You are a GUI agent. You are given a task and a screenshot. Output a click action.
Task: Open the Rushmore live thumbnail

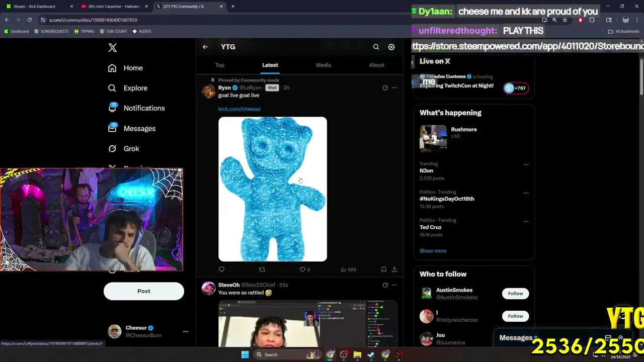(433, 138)
